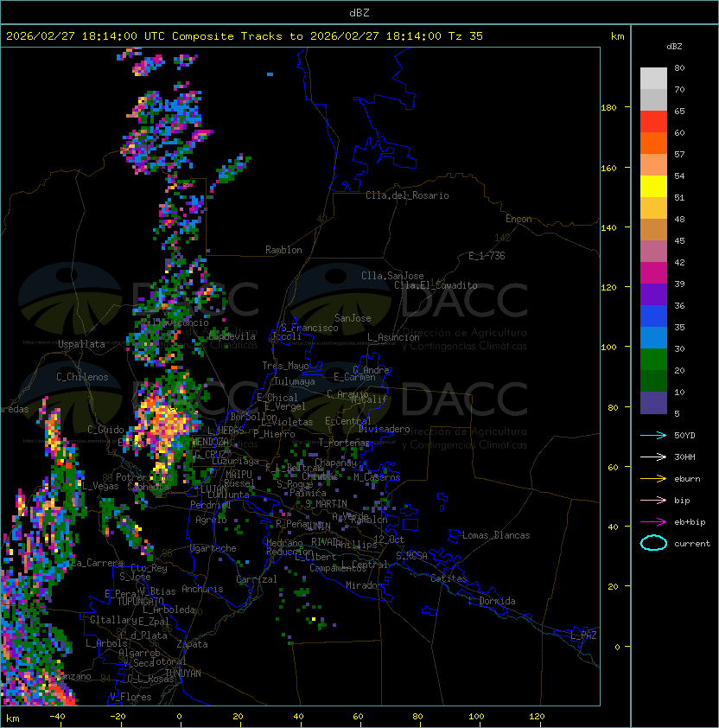
Task: Click the Agrelo map label
Action: click(211, 520)
